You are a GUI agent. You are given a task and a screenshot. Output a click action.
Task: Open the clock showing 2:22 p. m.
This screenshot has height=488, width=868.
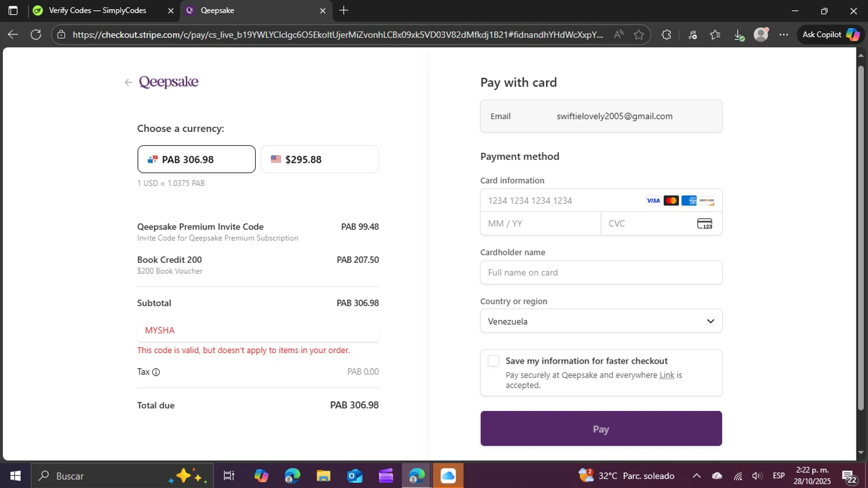(x=812, y=476)
